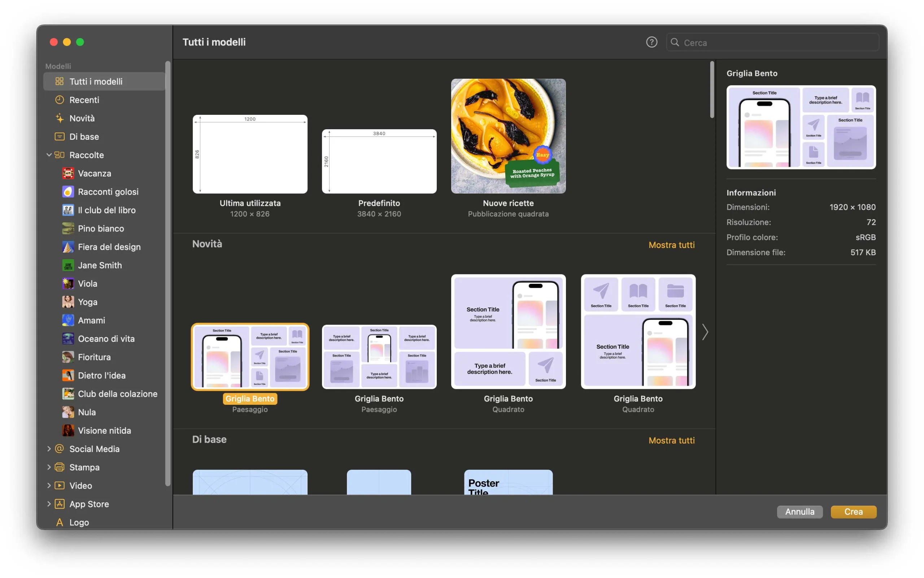Select the Fiera del design collection
This screenshot has width=924, height=578.
click(109, 247)
